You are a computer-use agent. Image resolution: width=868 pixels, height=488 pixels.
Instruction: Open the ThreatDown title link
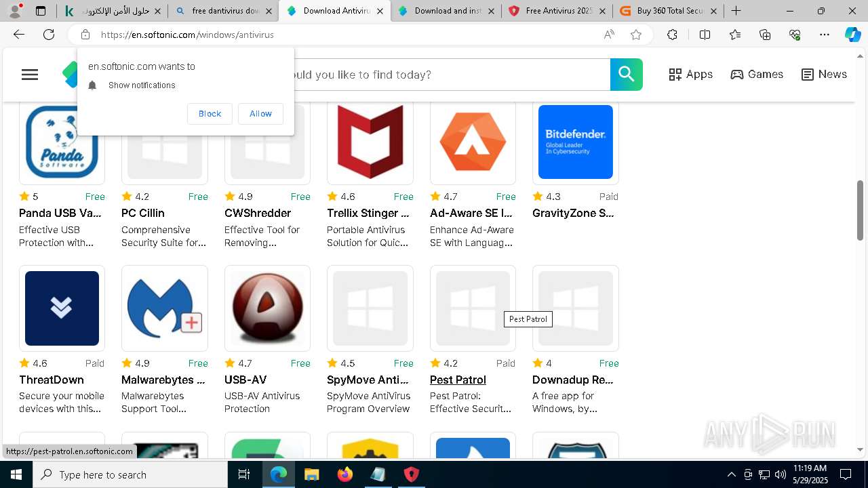tap(52, 380)
